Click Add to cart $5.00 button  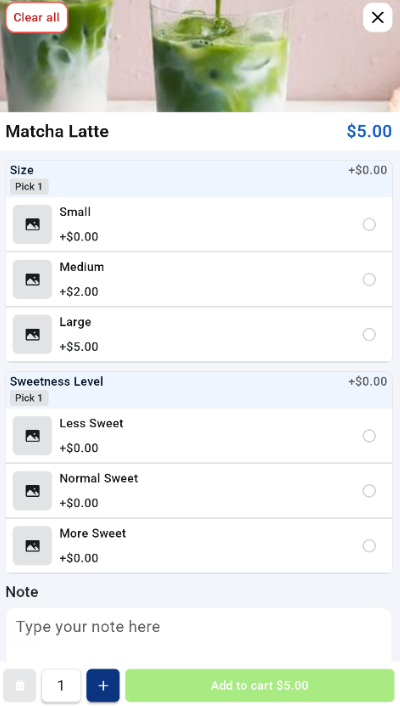pos(260,685)
